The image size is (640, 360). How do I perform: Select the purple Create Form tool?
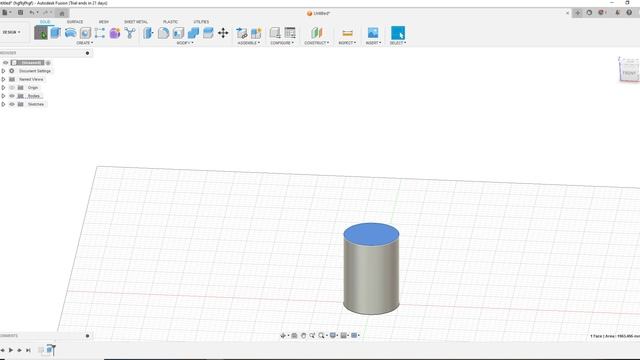115,33
